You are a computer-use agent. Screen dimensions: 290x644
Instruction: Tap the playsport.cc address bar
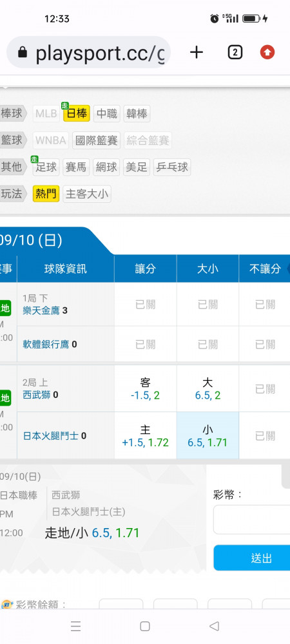point(89,52)
